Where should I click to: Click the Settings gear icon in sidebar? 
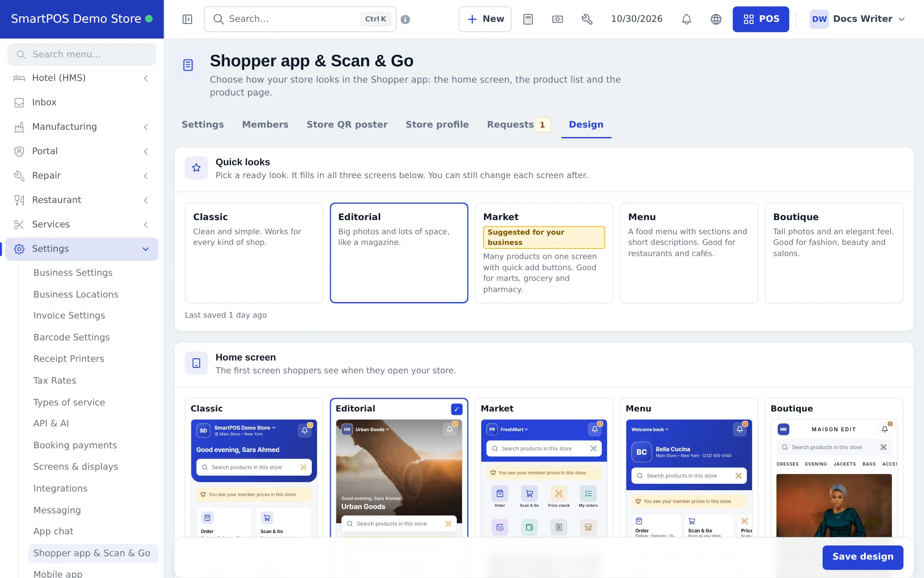(19, 249)
